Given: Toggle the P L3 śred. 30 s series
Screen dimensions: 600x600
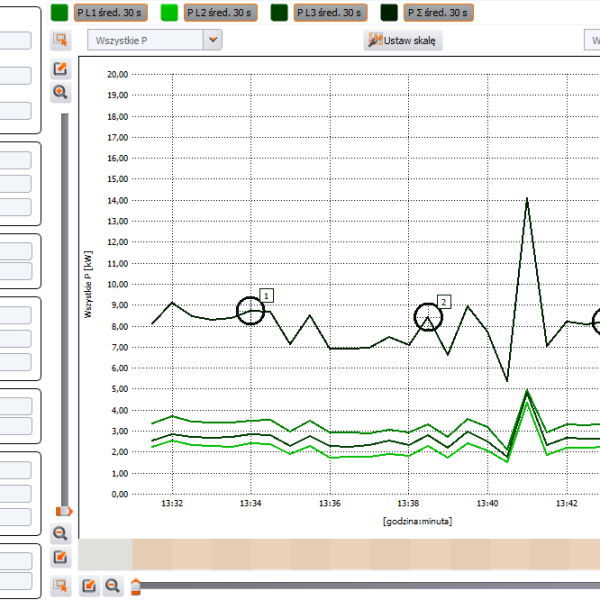Looking at the screenshot, I should (330, 13).
